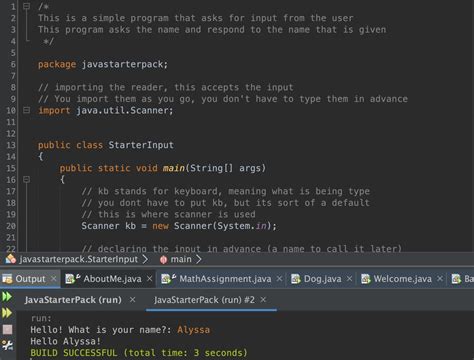Expand the arrow after the main breadcrumb
This screenshot has width=474, height=360.
pos(199,259)
